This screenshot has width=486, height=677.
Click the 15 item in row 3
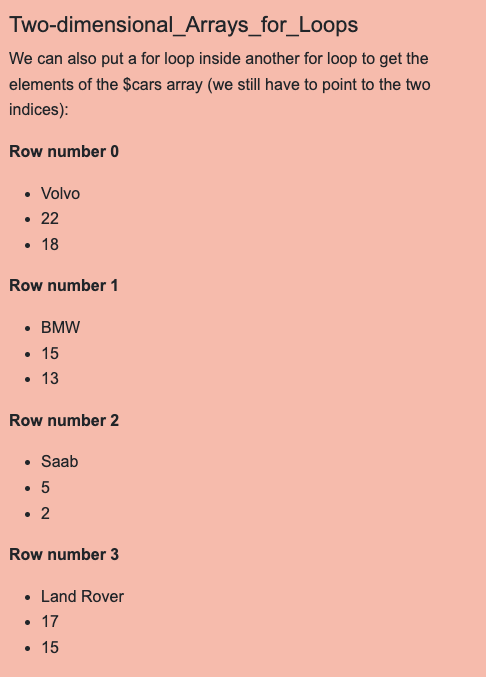tap(50, 648)
